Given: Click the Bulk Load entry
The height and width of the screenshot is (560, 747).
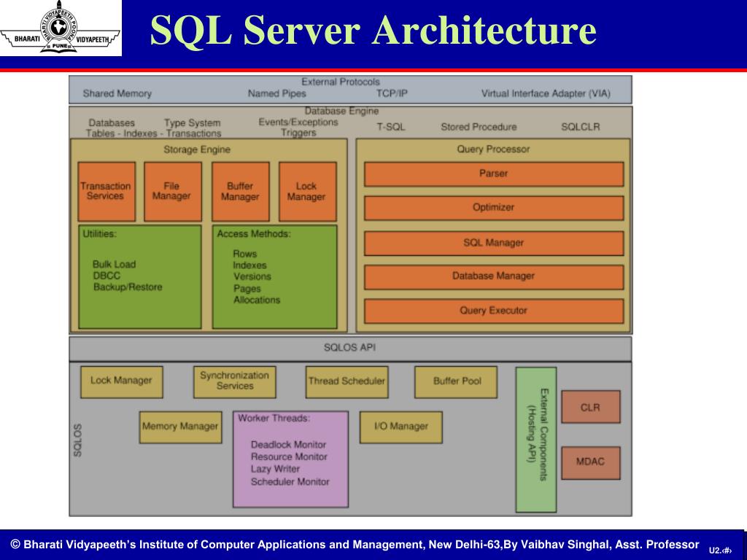Looking at the screenshot, I should (115, 264).
